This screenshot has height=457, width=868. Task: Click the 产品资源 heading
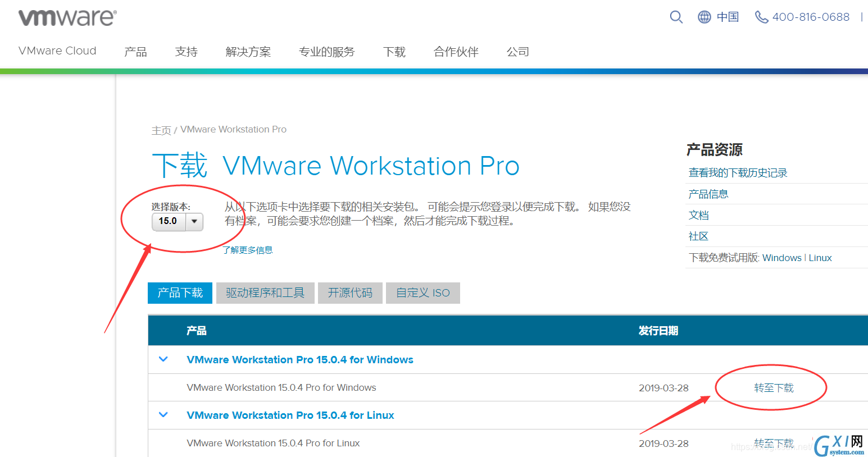tap(715, 150)
